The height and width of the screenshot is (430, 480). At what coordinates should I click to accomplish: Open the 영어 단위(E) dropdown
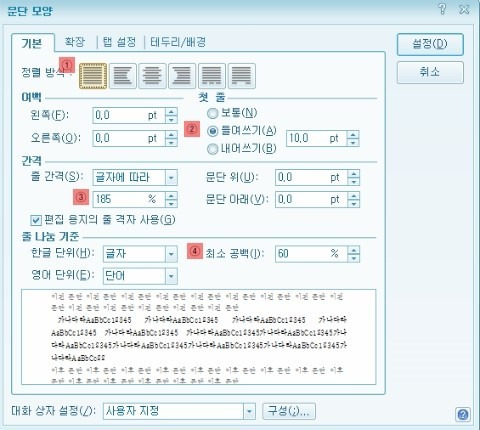(171, 276)
